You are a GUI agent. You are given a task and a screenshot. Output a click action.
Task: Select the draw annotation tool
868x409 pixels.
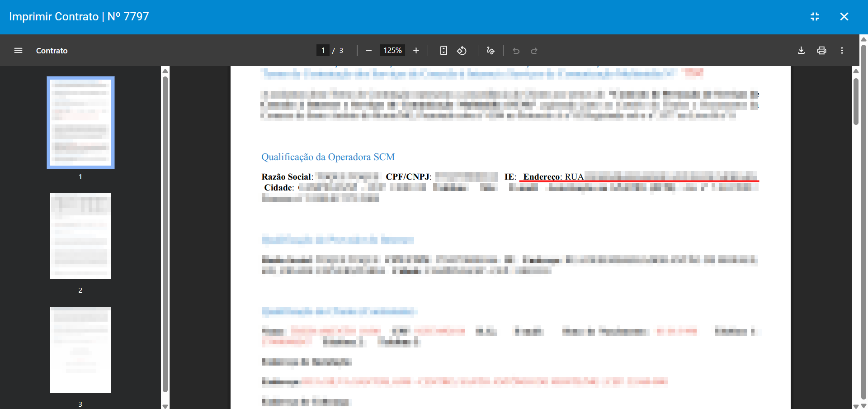click(491, 51)
